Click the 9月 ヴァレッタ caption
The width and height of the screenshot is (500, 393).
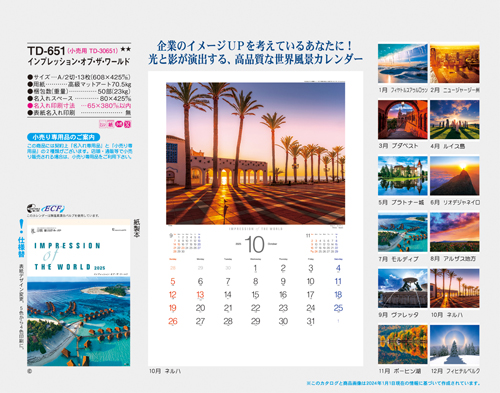click(x=398, y=315)
